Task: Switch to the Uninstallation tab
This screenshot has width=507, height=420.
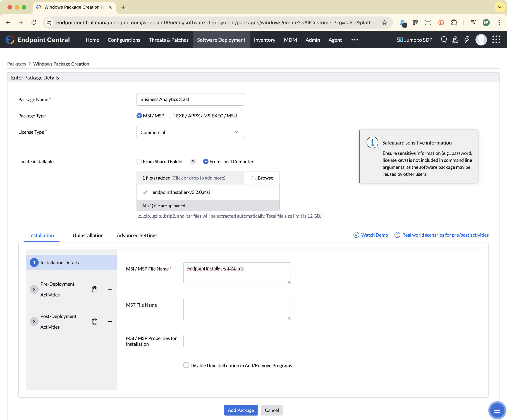Action: point(88,235)
